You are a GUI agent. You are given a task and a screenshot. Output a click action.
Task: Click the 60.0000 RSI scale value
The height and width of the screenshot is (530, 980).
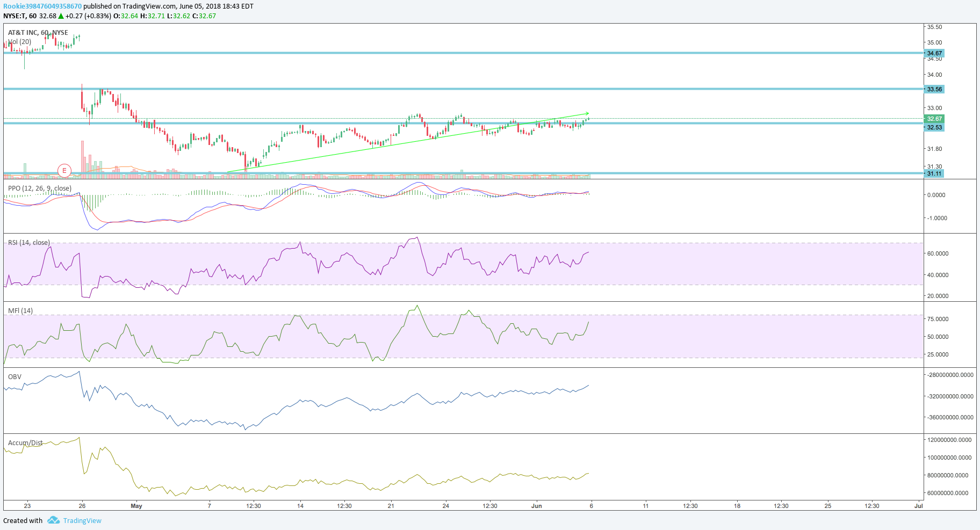pyautogui.click(x=938, y=253)
